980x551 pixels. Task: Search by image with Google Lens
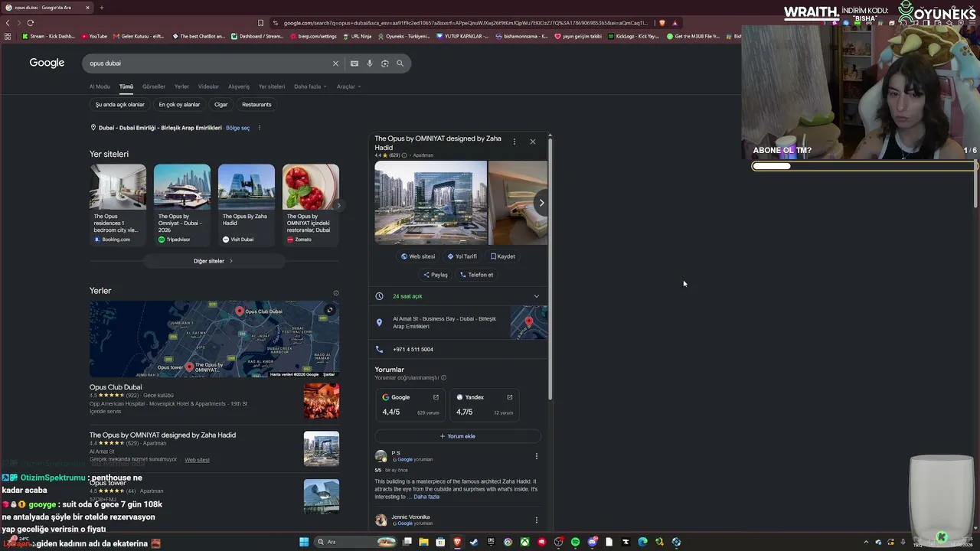pyautogui.click(x=385, y=64)
